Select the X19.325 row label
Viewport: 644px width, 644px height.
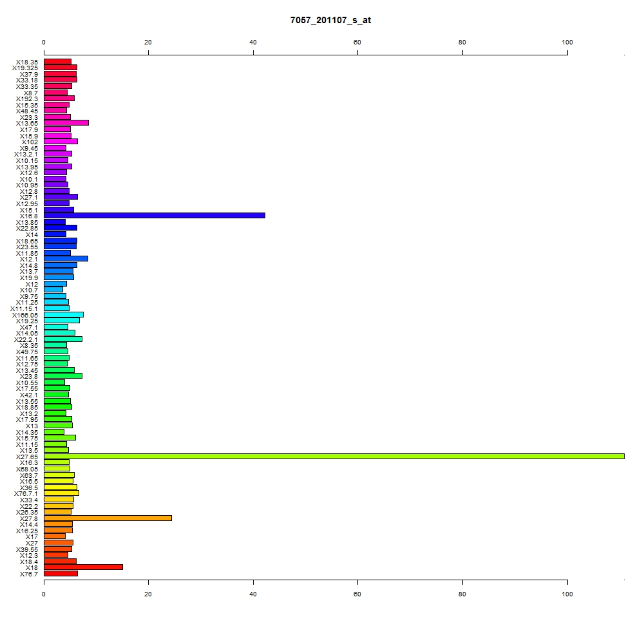(x=24, y=68)
